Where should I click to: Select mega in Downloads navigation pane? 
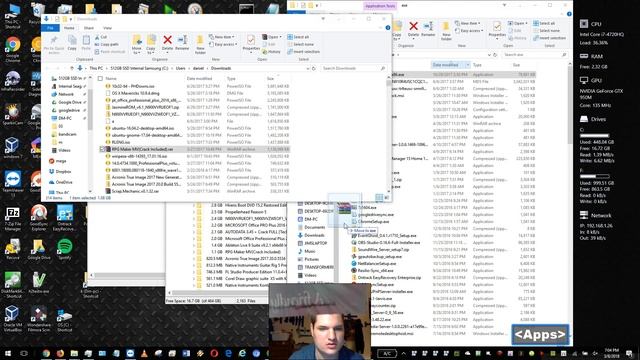point(61,161)
